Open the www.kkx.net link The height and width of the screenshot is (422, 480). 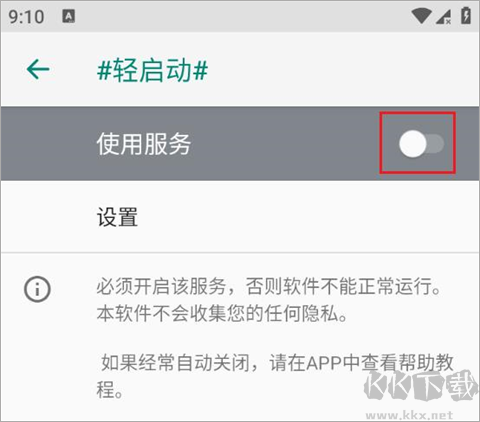point(409,415)
